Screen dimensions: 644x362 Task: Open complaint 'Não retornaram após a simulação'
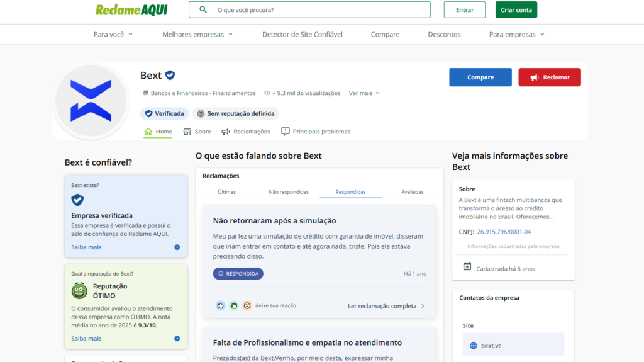click(274, 221)
